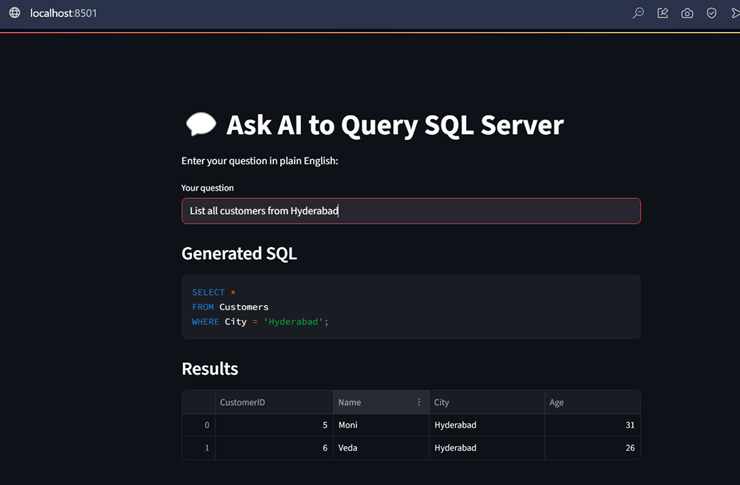Sort by the City column header
Viewport: 740px width, 485px height.
tap(486, 402)
